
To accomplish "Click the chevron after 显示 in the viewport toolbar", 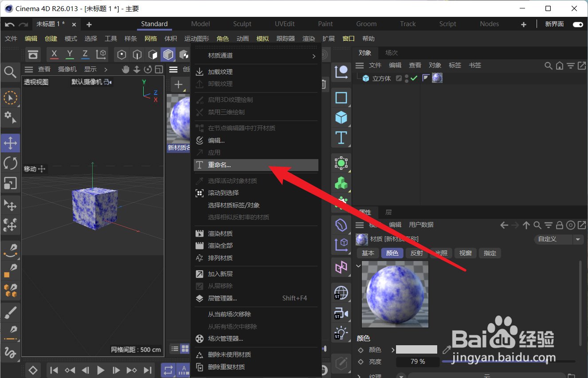I will (x=106, y=69).
